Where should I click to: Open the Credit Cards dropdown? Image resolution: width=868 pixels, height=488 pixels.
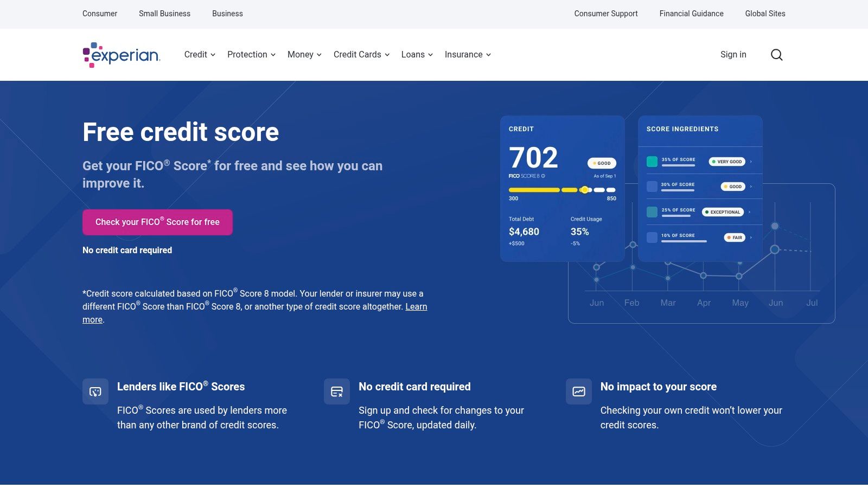pyautogui.click(x=361, y=55)
